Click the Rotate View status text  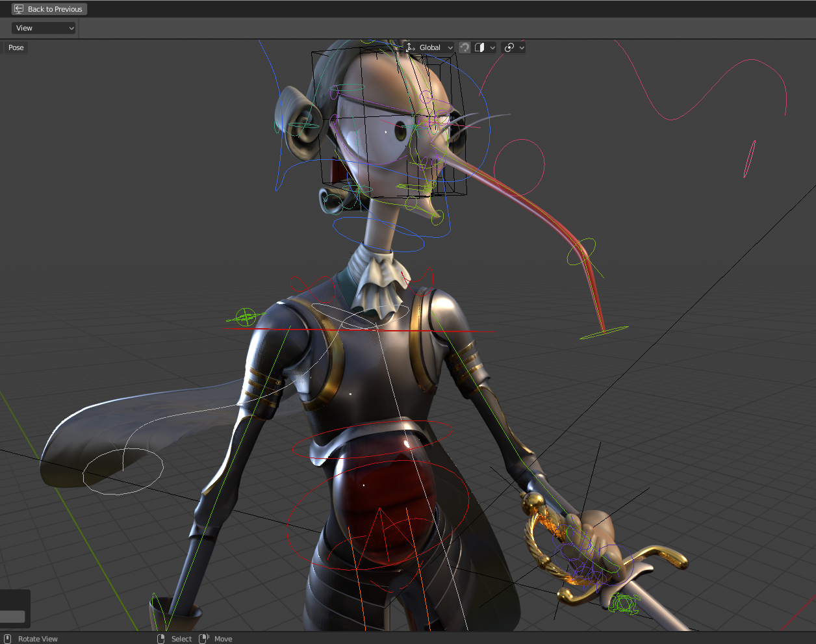pos(38,639)
